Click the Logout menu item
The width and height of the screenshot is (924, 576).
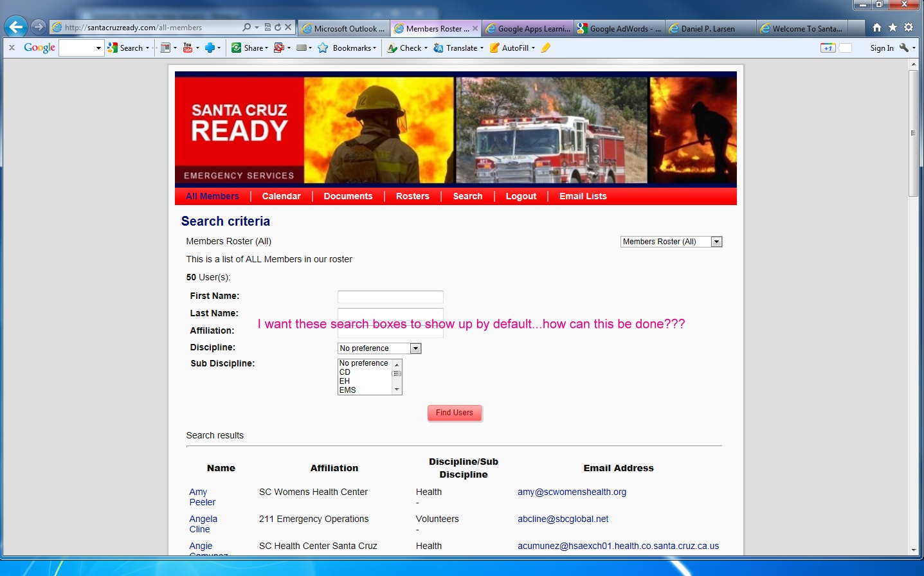[521, 196]
